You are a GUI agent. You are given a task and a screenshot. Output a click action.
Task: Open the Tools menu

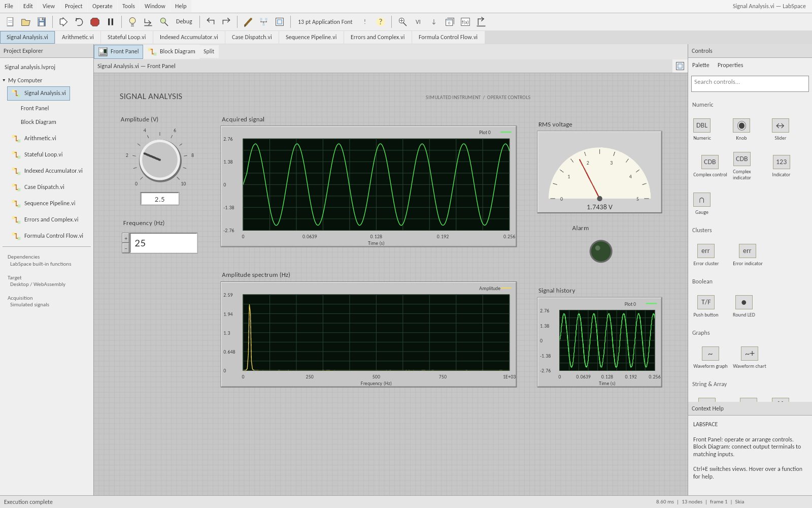click(x=128, y=6)
